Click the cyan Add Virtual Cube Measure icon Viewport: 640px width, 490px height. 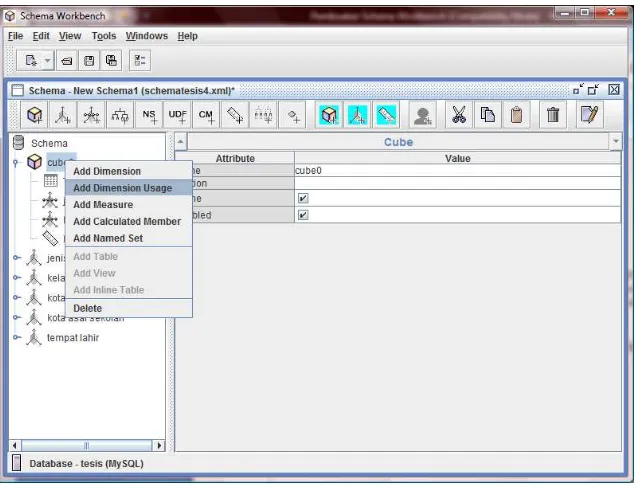[x=386, y=115]
